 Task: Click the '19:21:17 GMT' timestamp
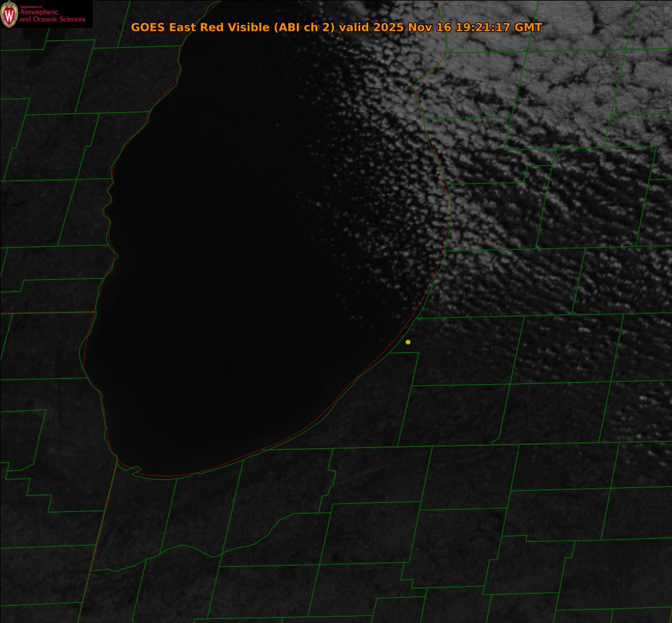coord(499,27)
